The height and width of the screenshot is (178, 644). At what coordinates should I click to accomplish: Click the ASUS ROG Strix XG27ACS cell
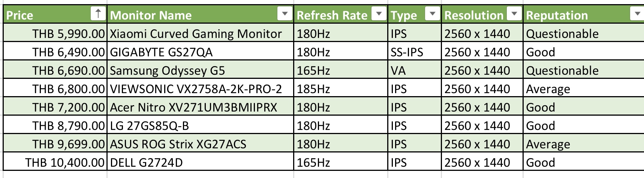point(201,144)
